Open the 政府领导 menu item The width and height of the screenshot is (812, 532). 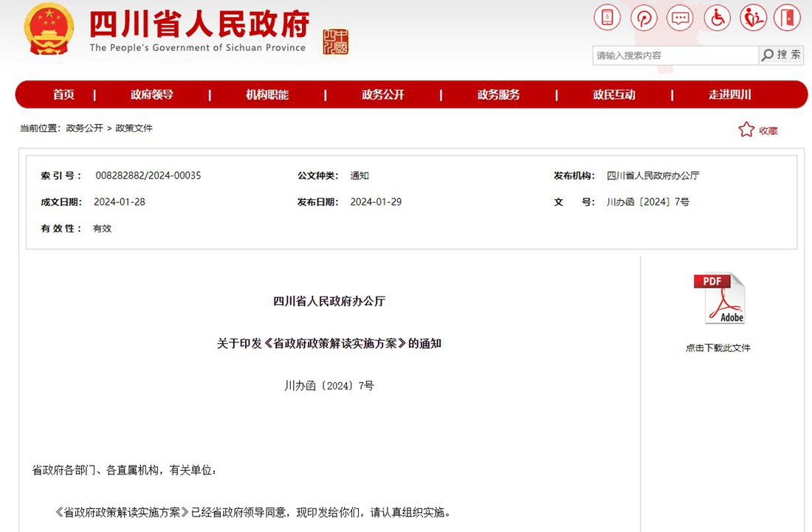[x=152, y=94]
